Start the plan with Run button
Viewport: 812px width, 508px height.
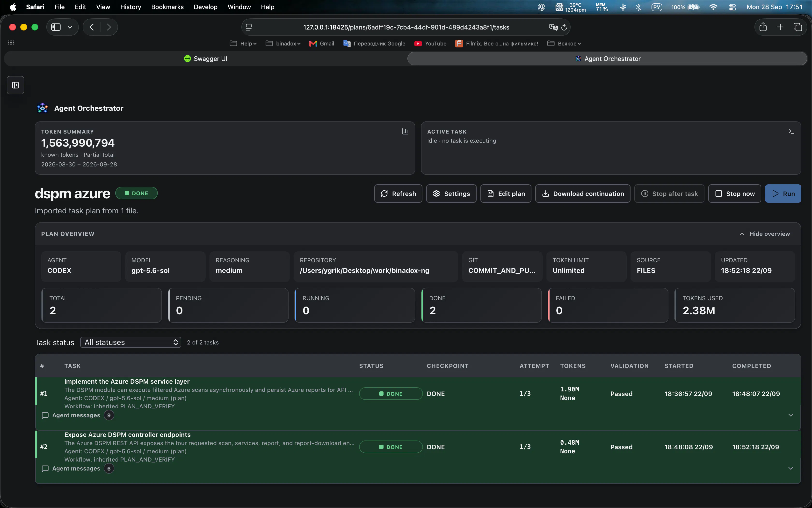pos(783,194)
